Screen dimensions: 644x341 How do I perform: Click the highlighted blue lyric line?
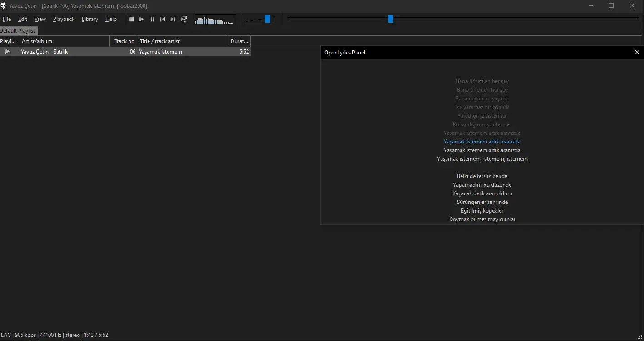[482, 142]
